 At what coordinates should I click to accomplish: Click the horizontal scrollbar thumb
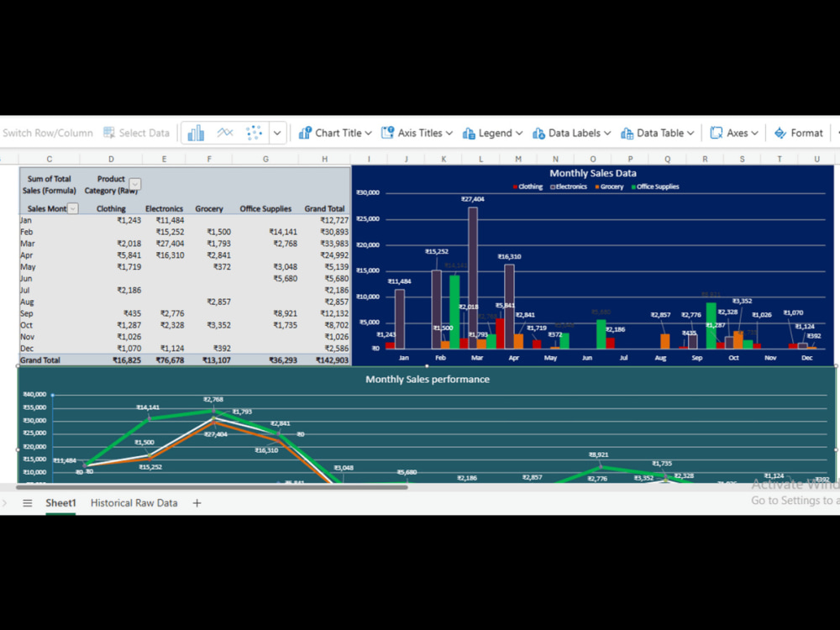click(x=212, y=487)
